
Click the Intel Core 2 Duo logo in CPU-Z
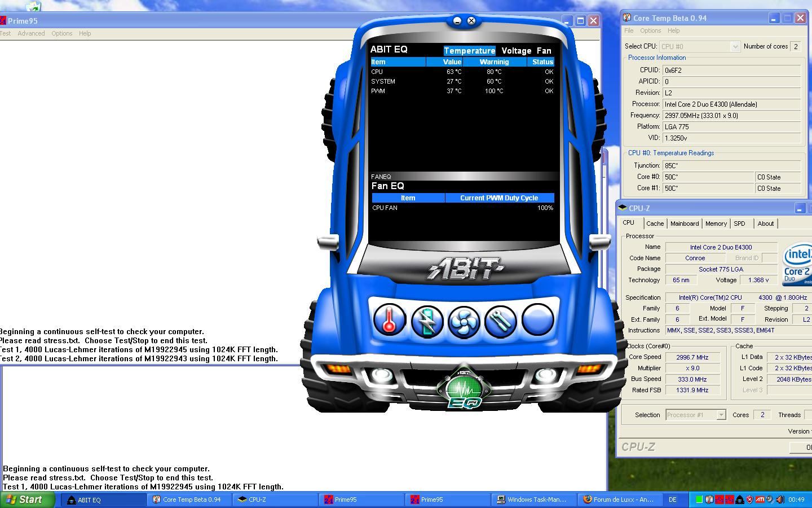click(x=797, y=265)
